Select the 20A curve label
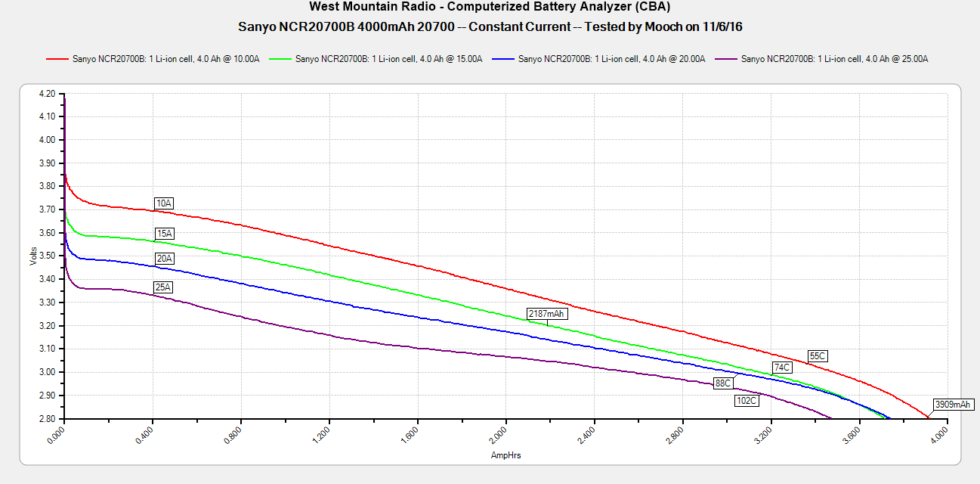 coord(164,259)
